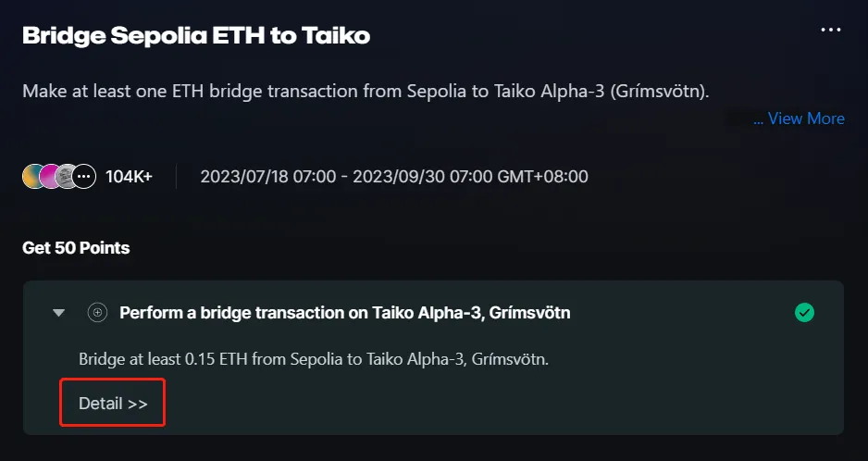Open the three-dot options menu

point(831,30)
